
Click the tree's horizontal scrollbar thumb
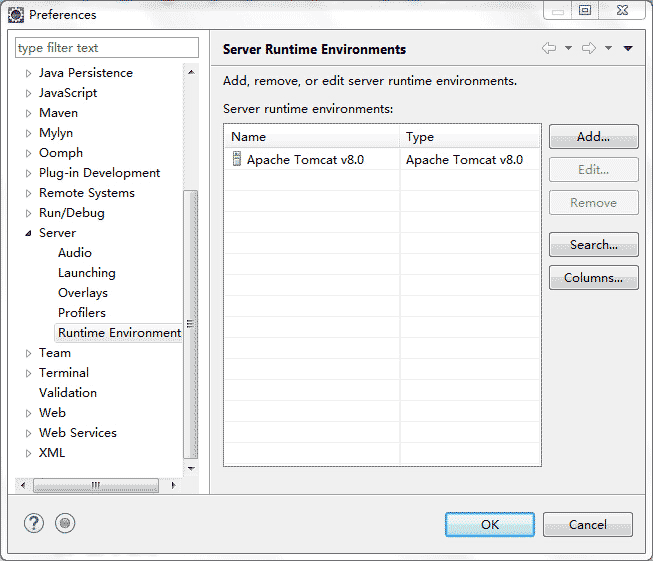click(x=95, y=485)
